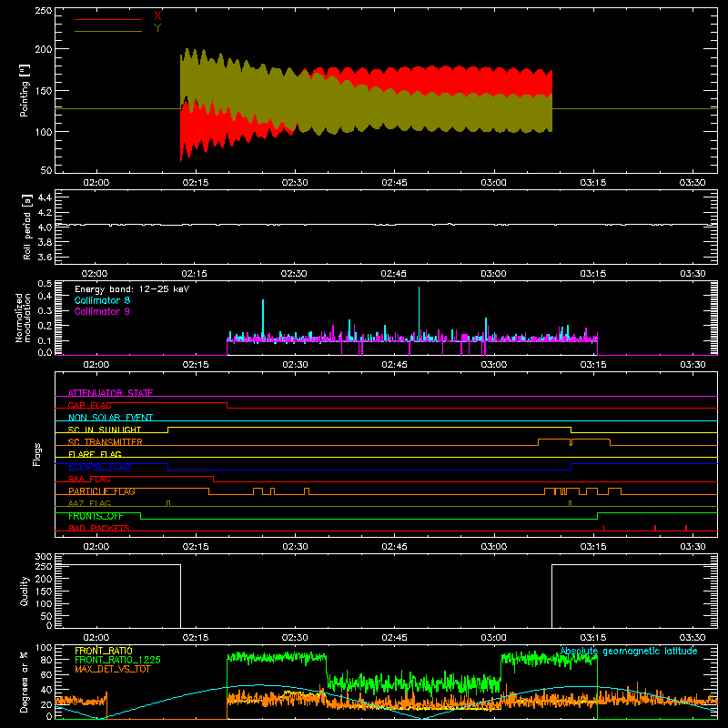Click the Quality step rising after 03:00
Viewport: 728px width, 728px height.
(551, 596)
